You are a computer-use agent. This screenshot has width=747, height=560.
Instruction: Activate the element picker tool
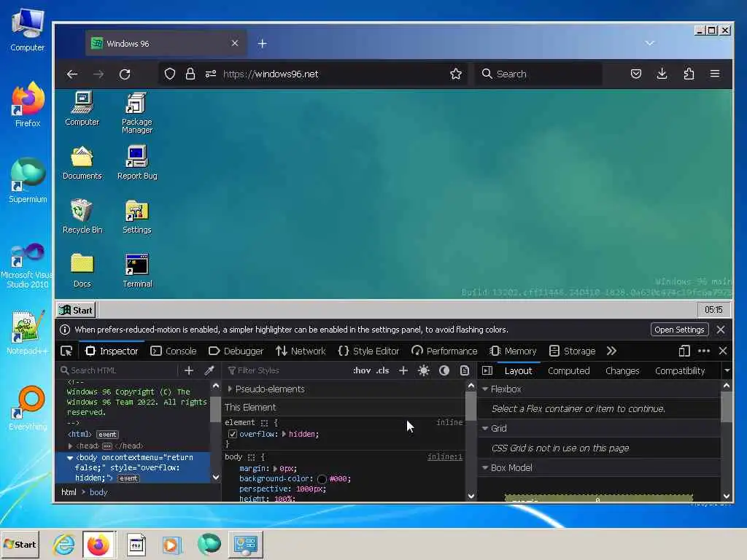[66, 351]
